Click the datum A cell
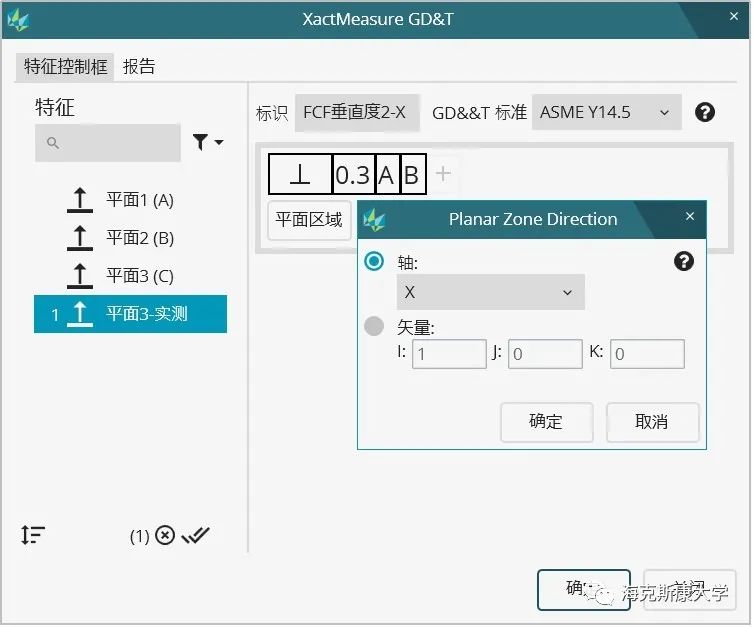753x627 pixels. tap(387, 174)
